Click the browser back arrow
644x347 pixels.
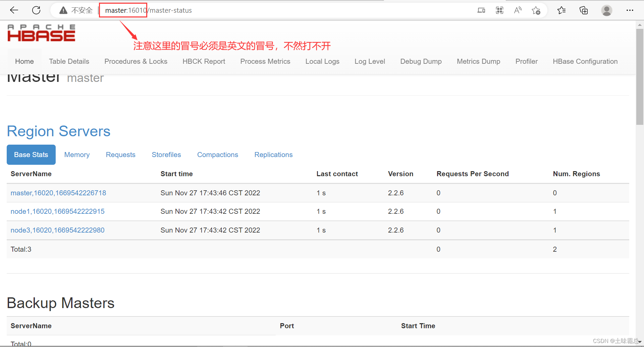click(x=14, y=10)
